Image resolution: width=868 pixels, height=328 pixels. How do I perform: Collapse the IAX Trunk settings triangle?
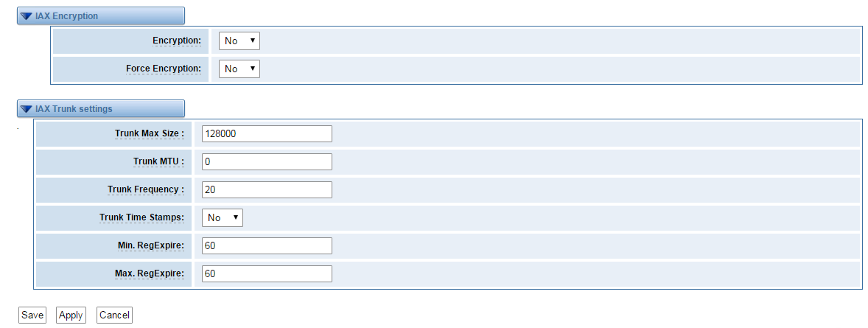point(26,109)
